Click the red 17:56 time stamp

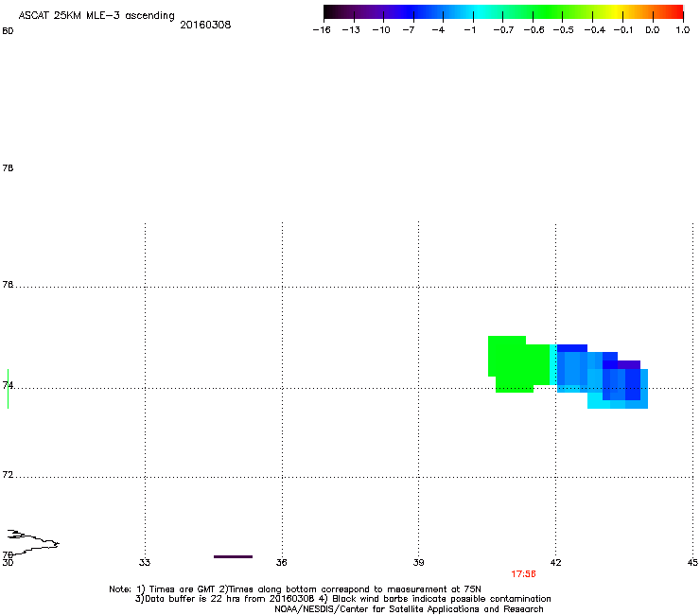[523, 574]
